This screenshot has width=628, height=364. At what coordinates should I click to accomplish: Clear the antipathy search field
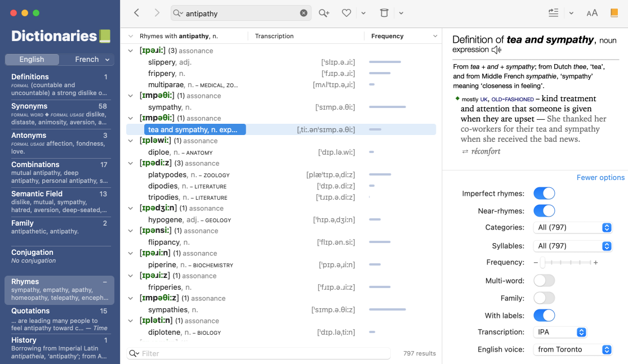click(304, 14)
